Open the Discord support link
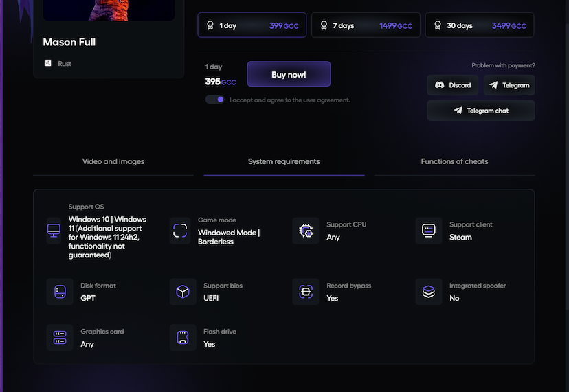 coord(452,85)
